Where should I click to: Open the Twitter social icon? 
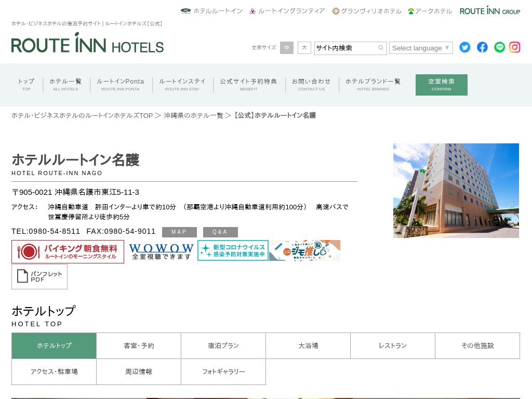464,47
